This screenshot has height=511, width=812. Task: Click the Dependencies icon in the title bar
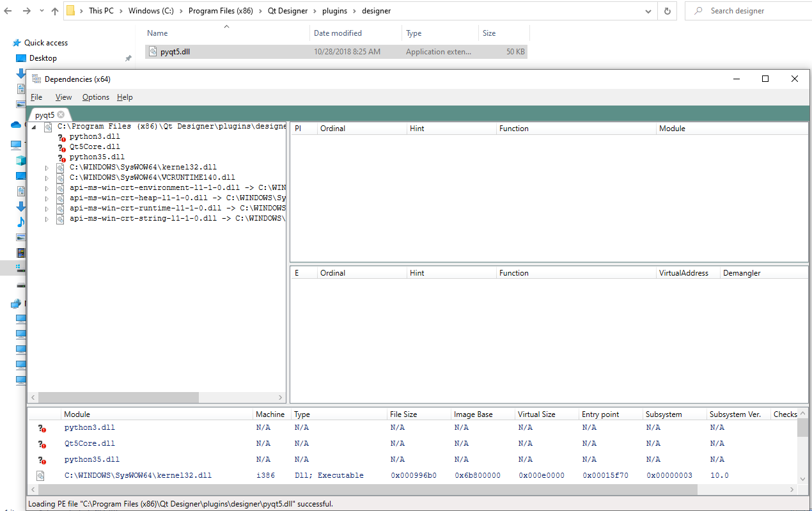[36, 79]
